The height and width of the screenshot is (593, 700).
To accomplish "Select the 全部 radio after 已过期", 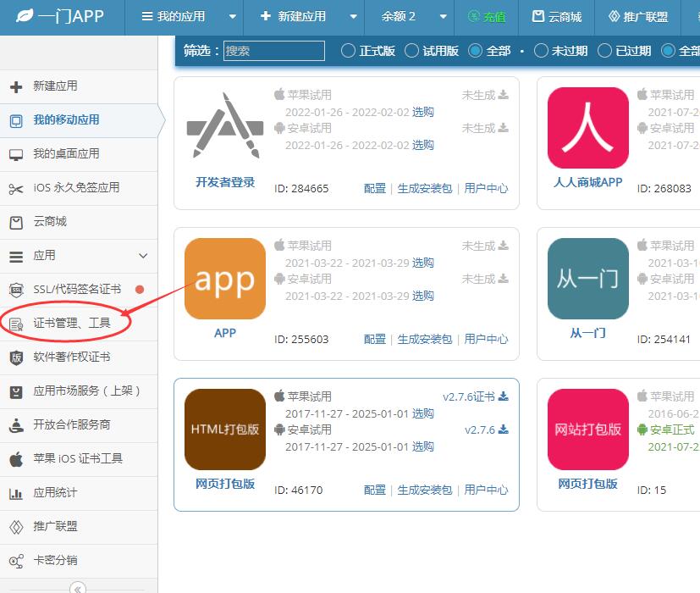I will click(668, 51).
